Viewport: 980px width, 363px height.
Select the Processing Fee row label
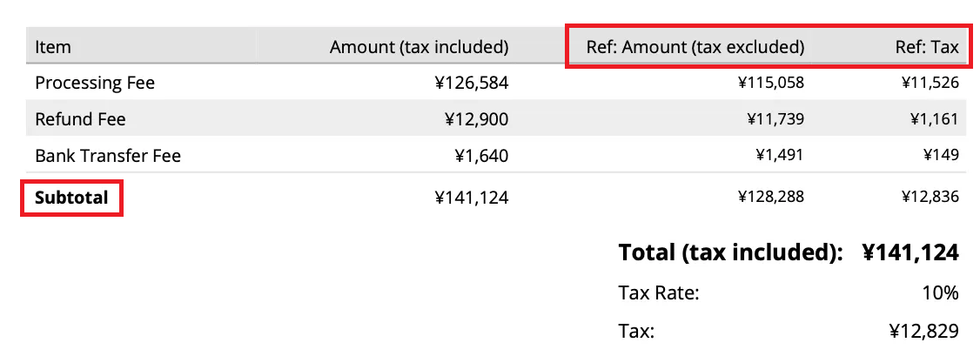(95, 84)
